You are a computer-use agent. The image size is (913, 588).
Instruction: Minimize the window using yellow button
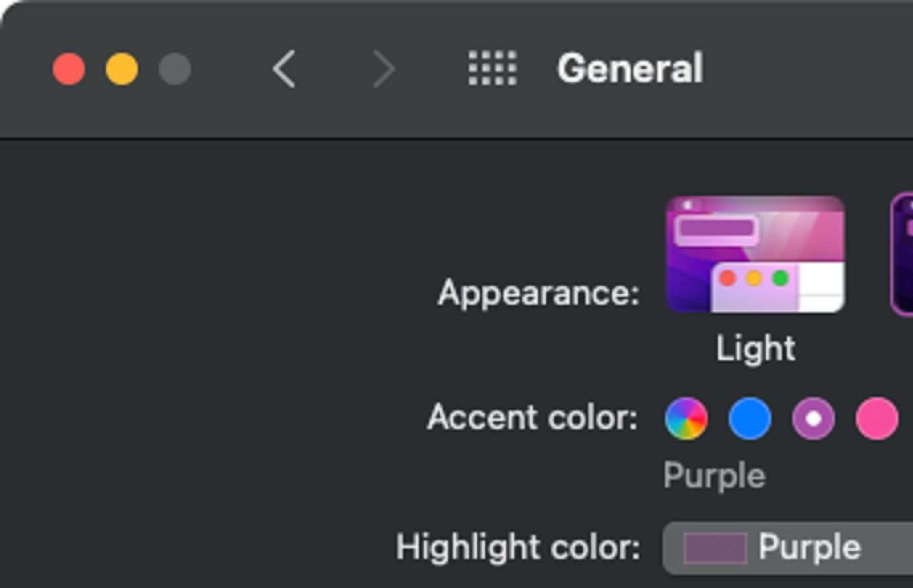122,69
